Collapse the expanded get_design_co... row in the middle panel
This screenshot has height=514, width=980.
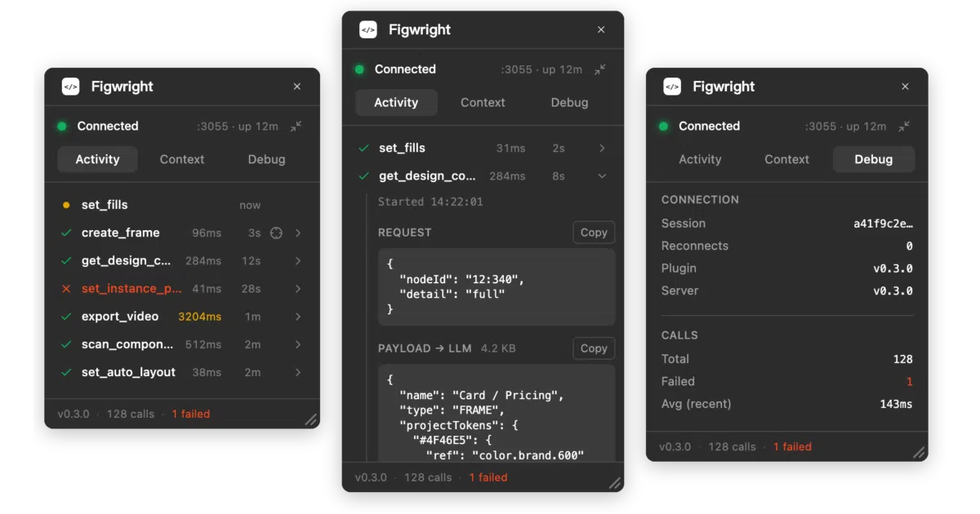tap(602, 175)
